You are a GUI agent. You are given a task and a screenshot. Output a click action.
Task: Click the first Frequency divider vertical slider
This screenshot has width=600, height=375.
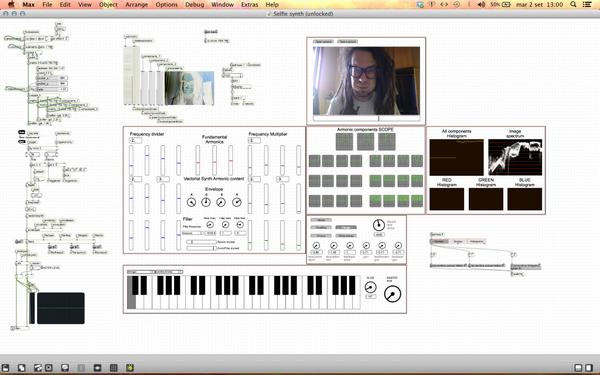(131, 160)
